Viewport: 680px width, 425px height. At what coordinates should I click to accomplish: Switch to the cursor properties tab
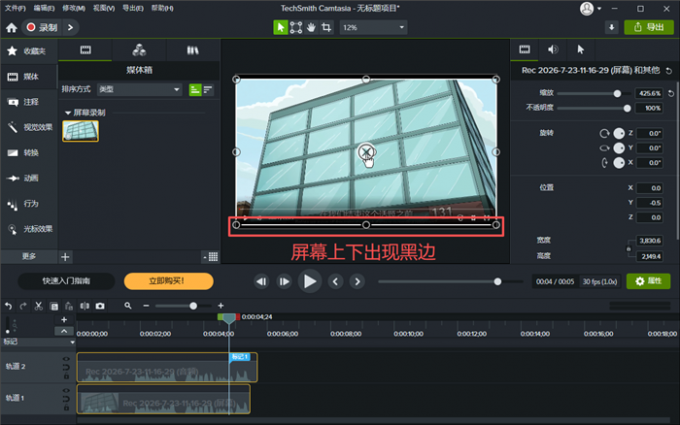(x=581, y=50)
